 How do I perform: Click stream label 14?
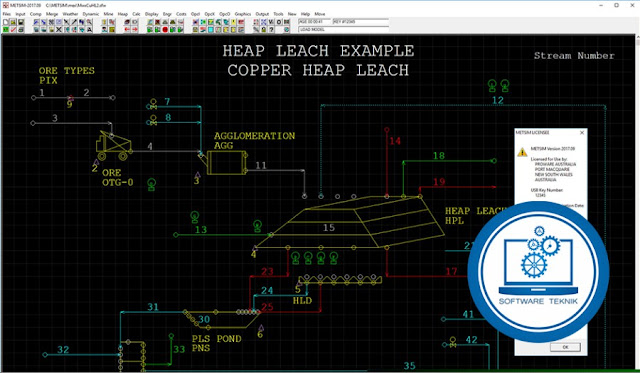[x=395, y=141]
